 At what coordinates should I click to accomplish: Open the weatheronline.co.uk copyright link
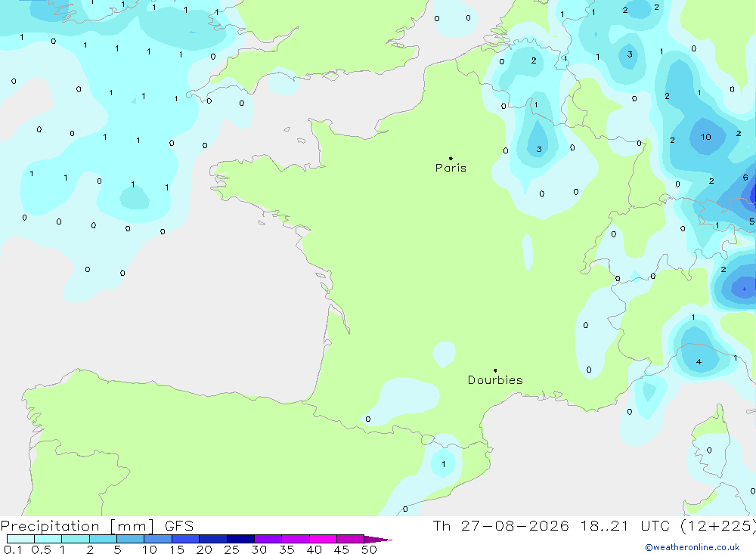[692, 547]
